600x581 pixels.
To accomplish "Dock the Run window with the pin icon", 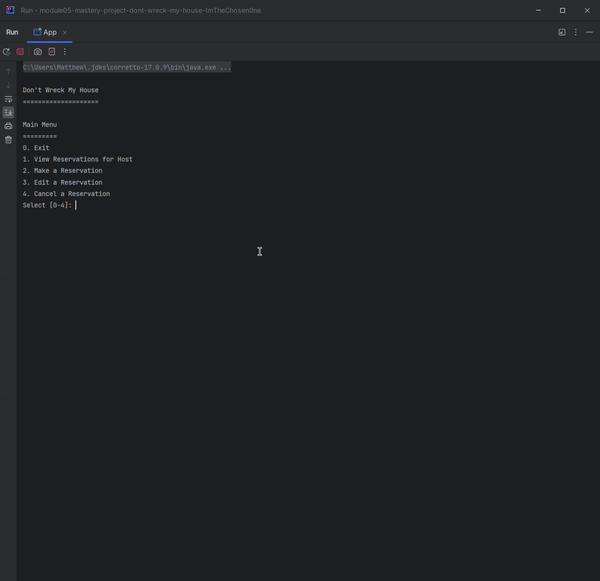I will 562,32.
